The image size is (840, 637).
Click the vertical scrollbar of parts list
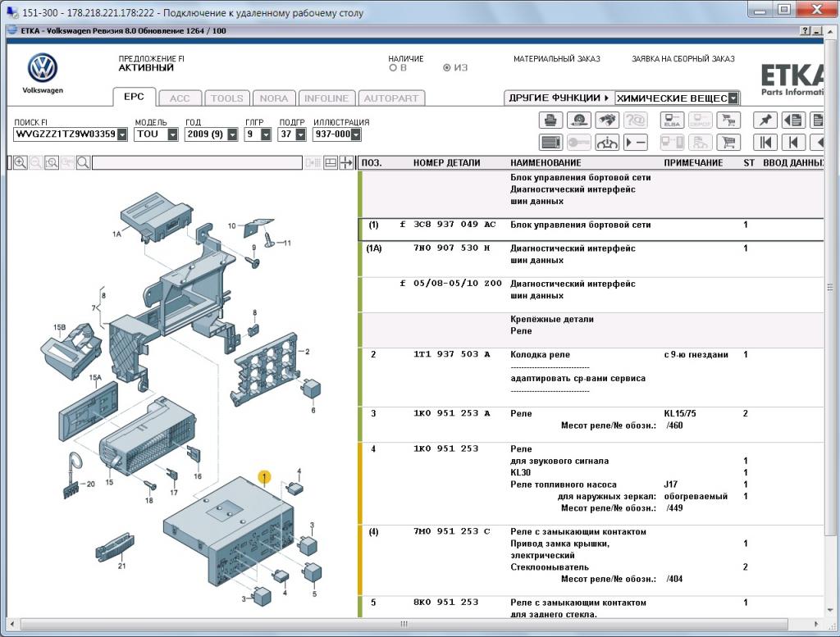click(830, 287)
